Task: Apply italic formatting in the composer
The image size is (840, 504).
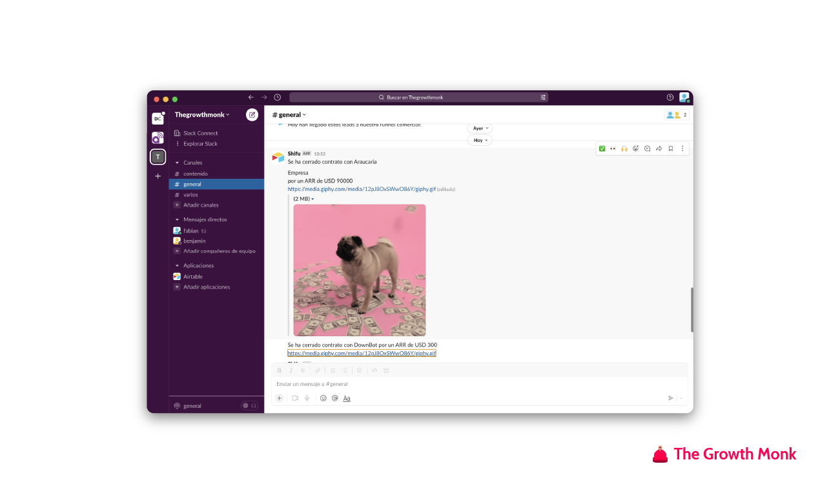Action: [x=291, y=370]
